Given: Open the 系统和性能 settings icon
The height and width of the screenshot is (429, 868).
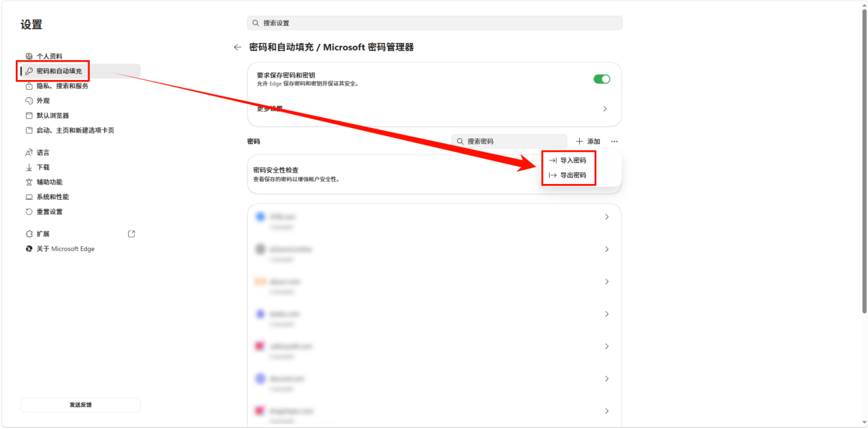Looking at the screenshot, I should pyautogui.click(x=29, y=197).
